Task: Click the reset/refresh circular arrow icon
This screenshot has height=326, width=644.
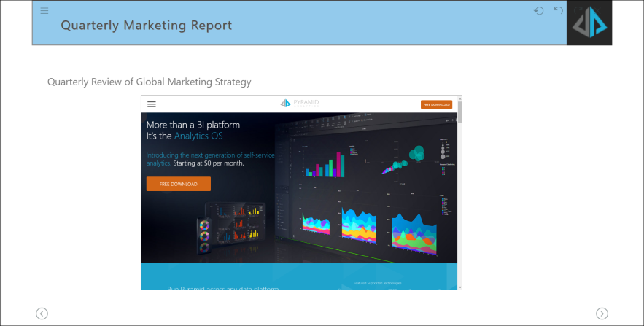Action: tap(539, 10)
